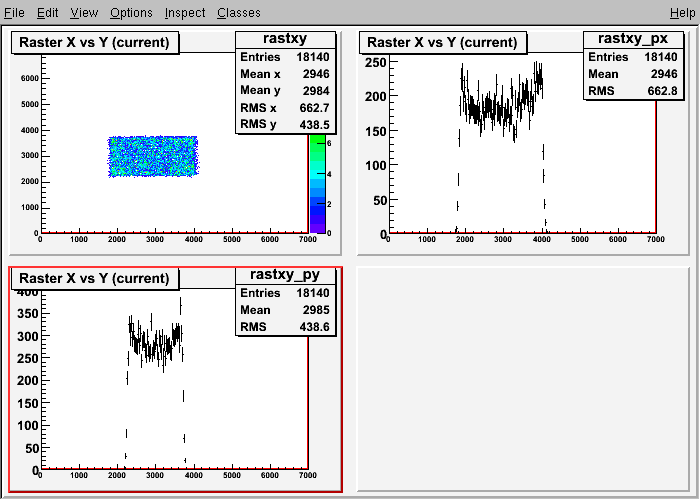The image size is (700, 500).
Task: Click Mean 2985 in rastxy_py stats
Action: 285,310
